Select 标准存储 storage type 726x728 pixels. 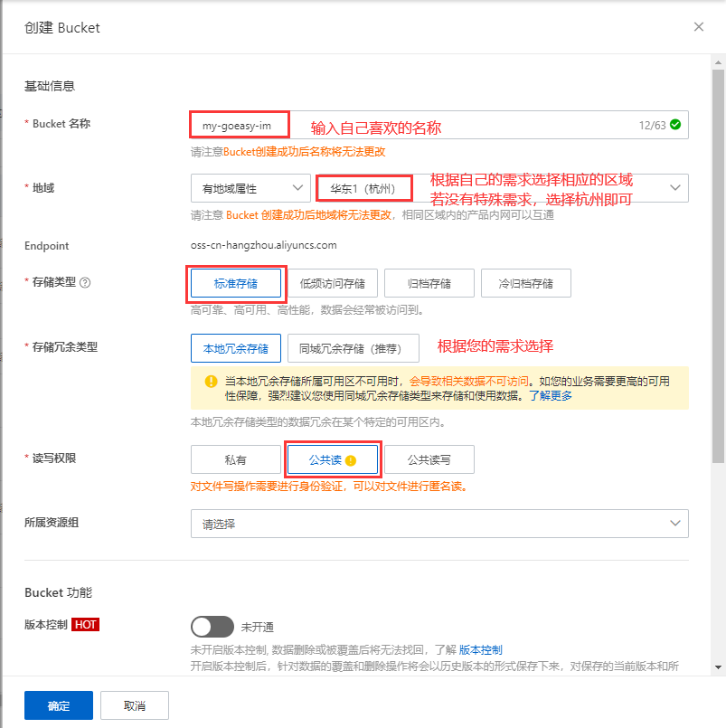(x=236, y=283)
